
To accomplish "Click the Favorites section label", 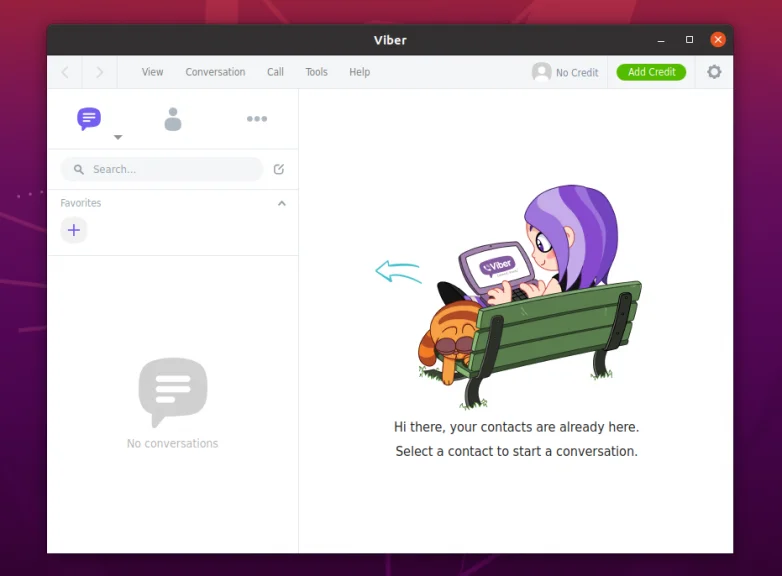I will 81,203.
